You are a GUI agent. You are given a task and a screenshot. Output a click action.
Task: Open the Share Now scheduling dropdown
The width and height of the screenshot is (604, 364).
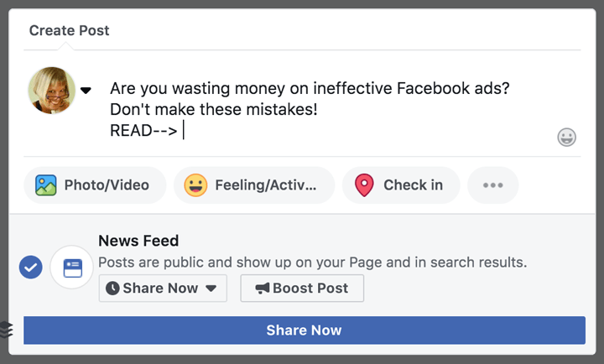(163, 289)
